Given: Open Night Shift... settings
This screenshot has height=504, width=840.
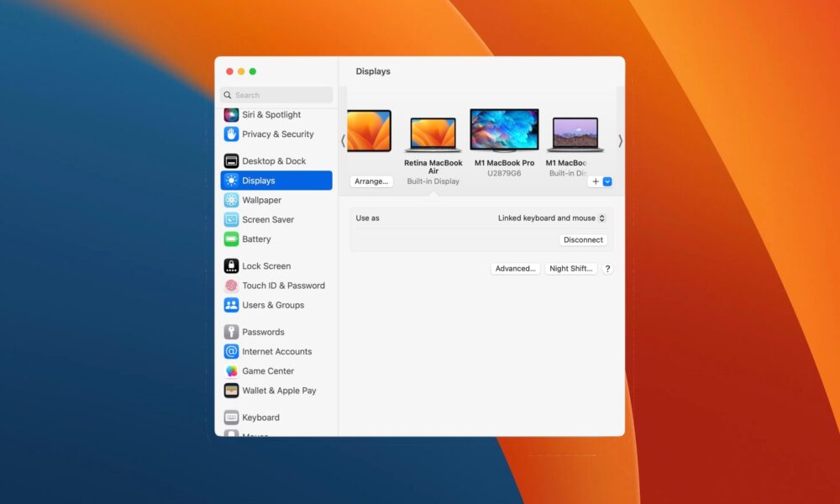Looking at the screenshot, I should (570, 269).
